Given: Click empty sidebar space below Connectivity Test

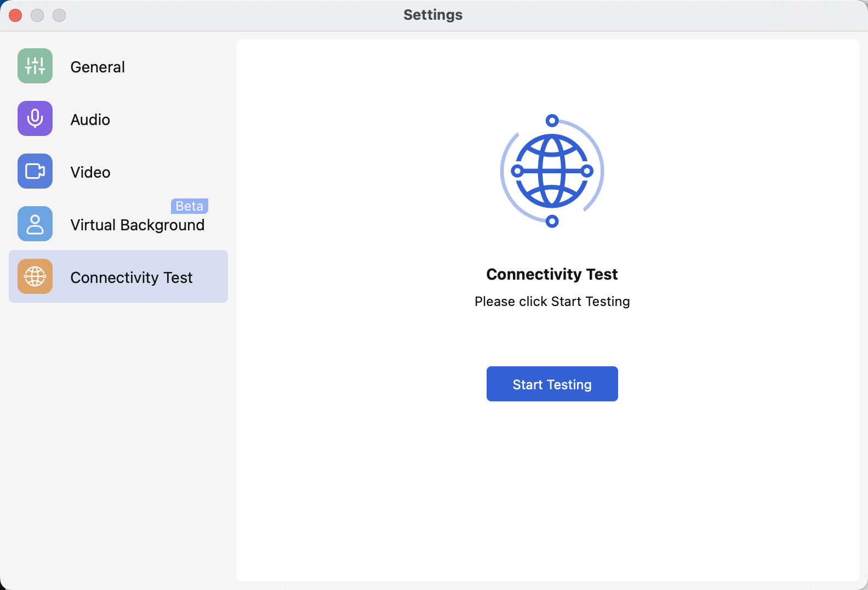Looking at the screenshot, I should pyautogui.click(x=118, y=439).
